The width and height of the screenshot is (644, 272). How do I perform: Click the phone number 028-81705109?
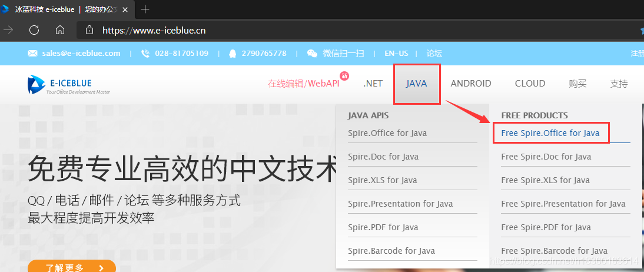(181, 54)
